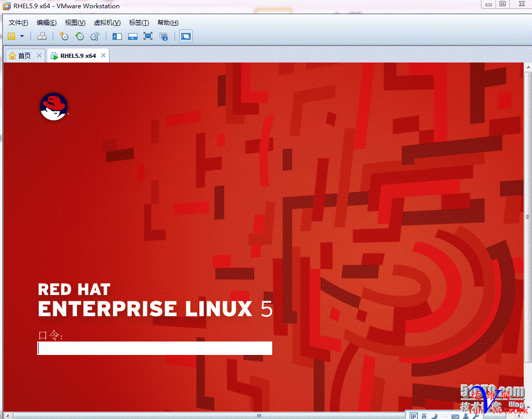Enter full screen mode
This screenshot has height=419, width=532.
point(148,36)
